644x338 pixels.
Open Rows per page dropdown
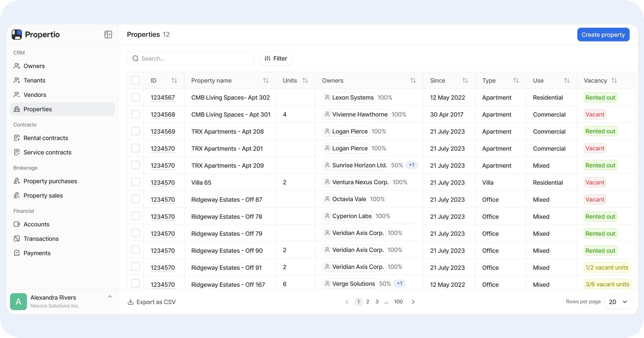tap(618, 302)
